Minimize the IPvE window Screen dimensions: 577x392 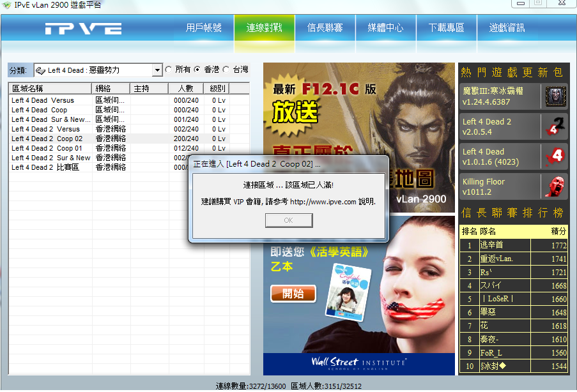point(521,3)
